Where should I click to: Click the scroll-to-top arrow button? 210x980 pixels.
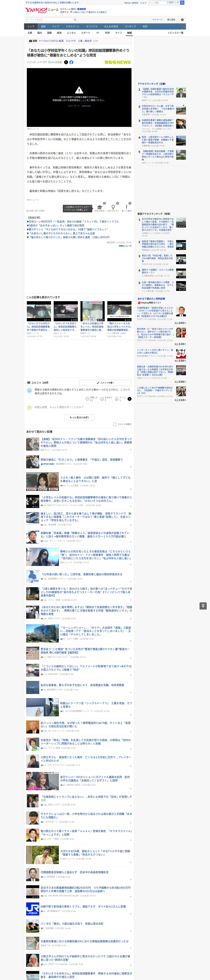[x=203, y=606]
